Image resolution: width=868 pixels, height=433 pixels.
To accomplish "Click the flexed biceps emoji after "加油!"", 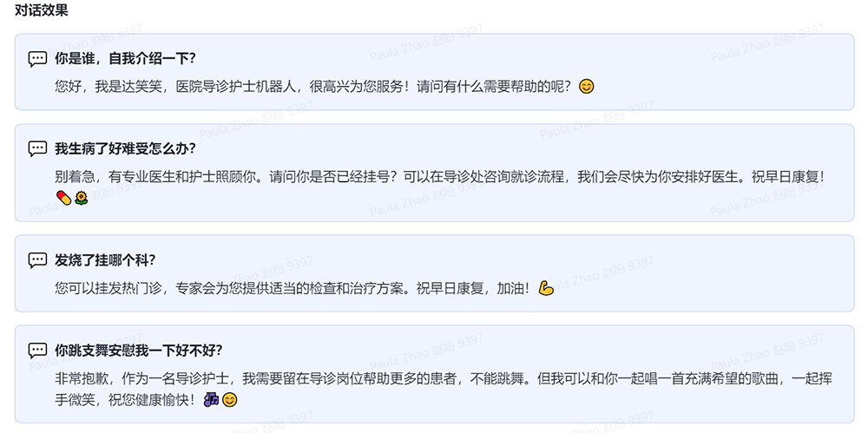I will 545,288.
